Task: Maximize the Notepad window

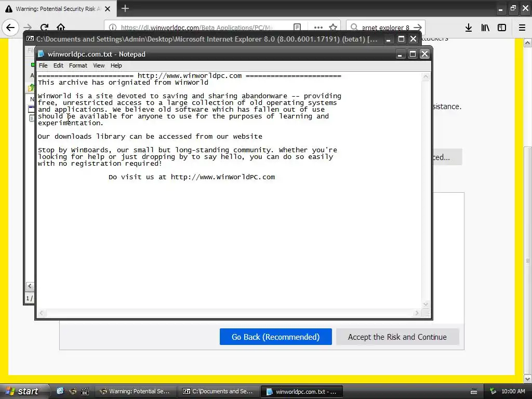Action: (413, 54)
